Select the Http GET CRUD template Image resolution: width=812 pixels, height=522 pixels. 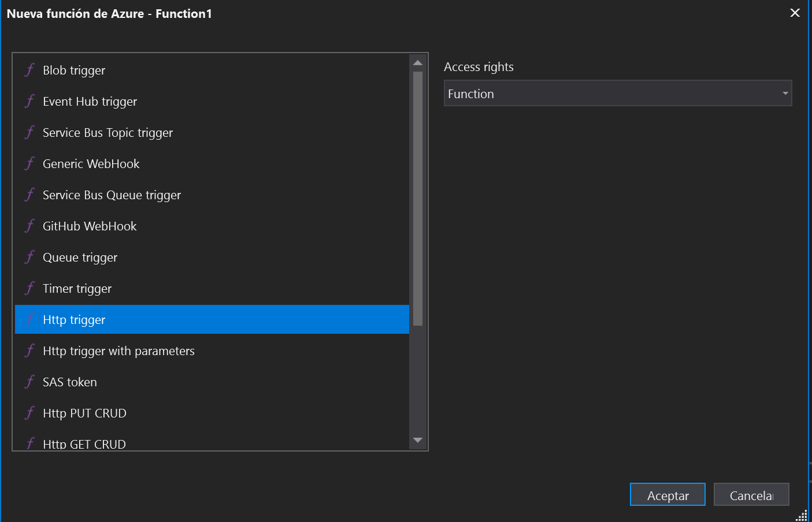pyautogui.click(x=84, y=442)
